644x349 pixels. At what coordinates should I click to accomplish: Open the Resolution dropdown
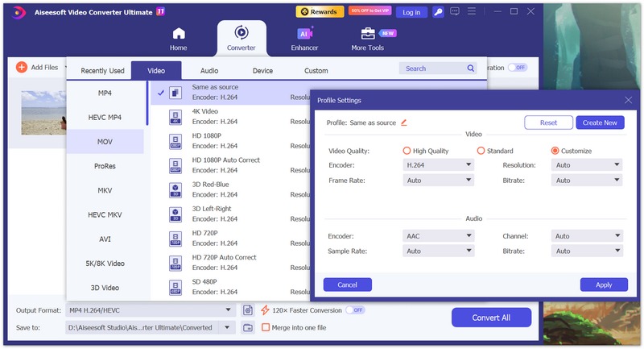tap(587, 165)
